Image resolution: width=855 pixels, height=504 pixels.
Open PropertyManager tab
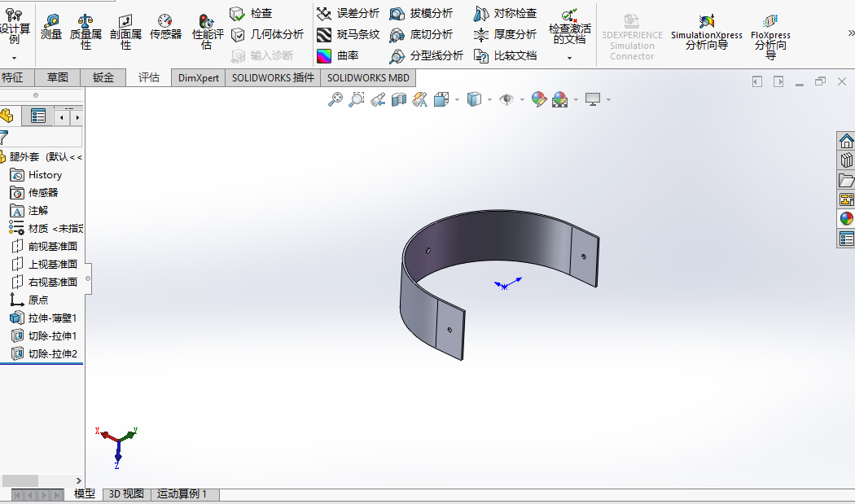coord(38,116)
